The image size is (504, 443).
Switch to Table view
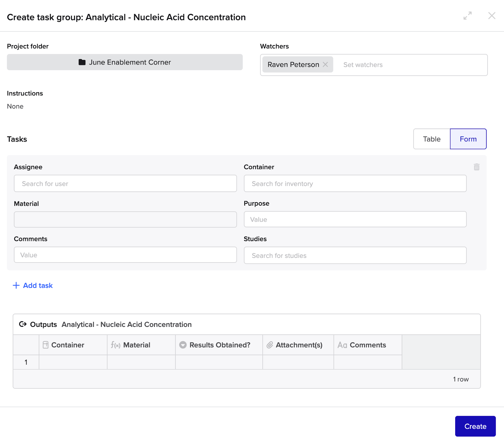pos(432,139)
